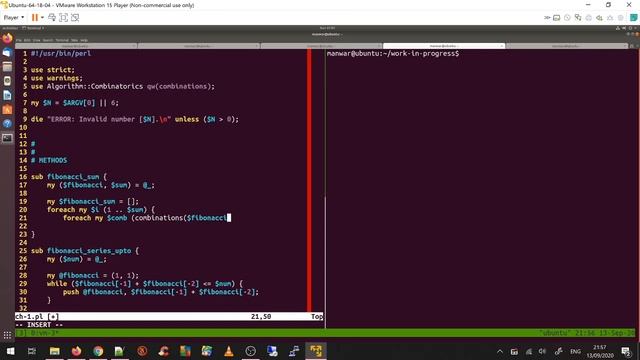Click the ENG language indicator
The image size is (640, 360).
576,351
